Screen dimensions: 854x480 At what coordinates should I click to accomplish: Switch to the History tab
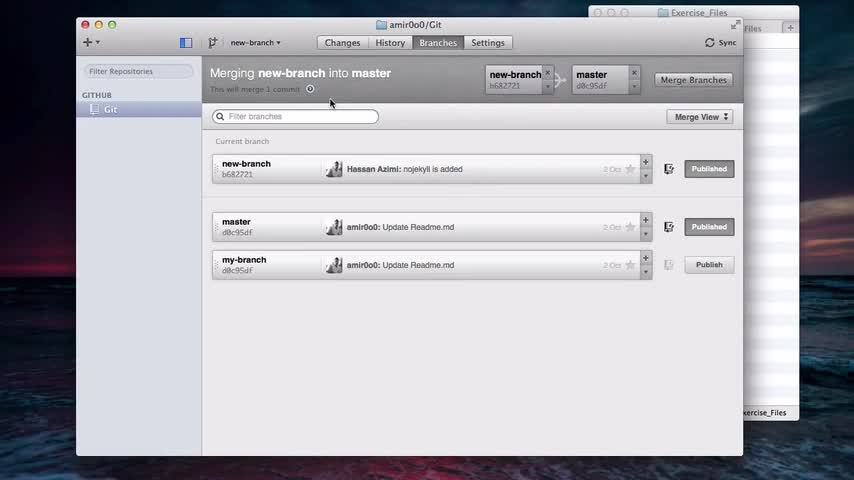tap(390, 42)
